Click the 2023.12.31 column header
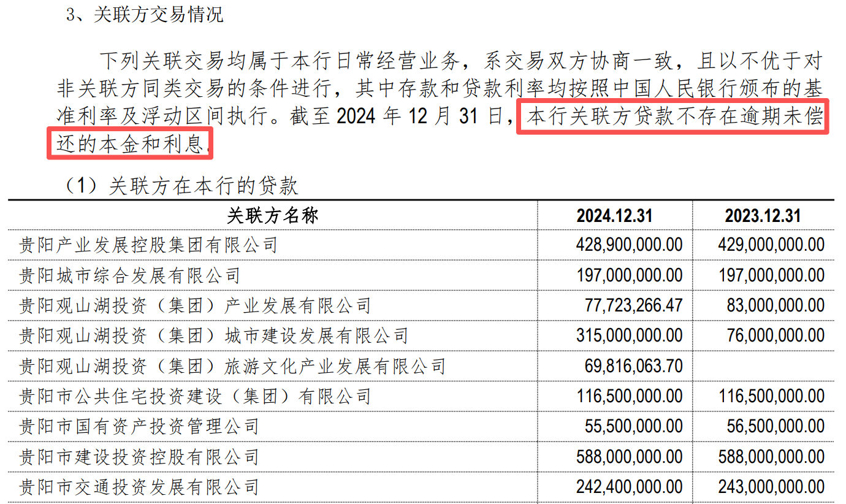 point(763,215)
